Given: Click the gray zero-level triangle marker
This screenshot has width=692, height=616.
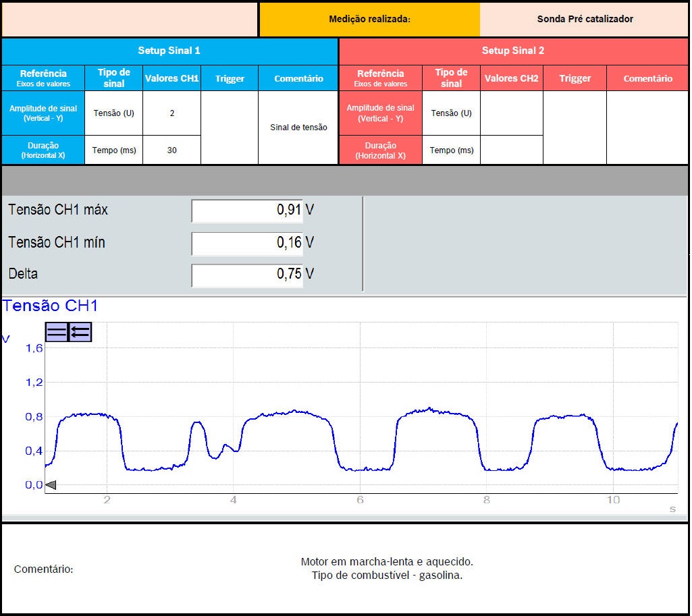Looking at the screenshot, I should coord(51,484).
